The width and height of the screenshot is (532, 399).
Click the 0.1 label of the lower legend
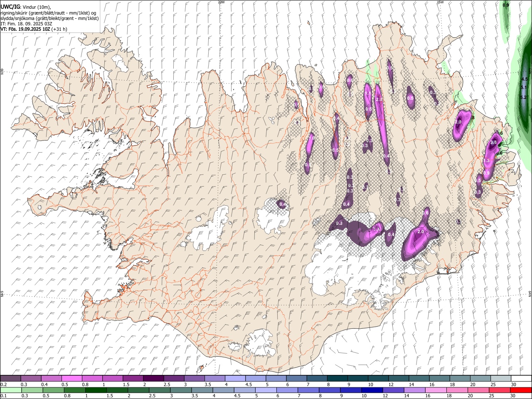tap(4, 396)
